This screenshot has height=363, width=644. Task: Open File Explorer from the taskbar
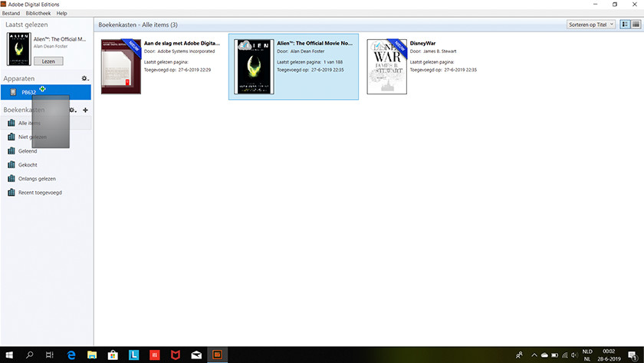click(x=91, y=355)
